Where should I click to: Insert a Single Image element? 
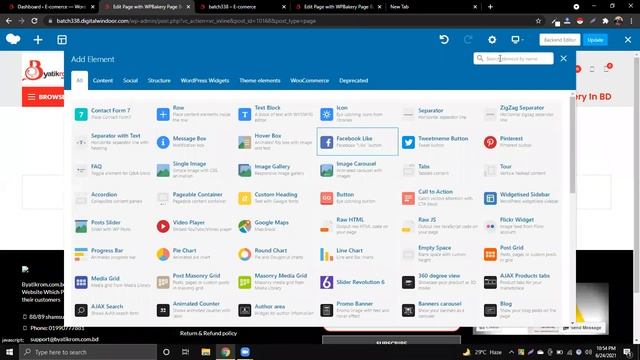(194, 170)
